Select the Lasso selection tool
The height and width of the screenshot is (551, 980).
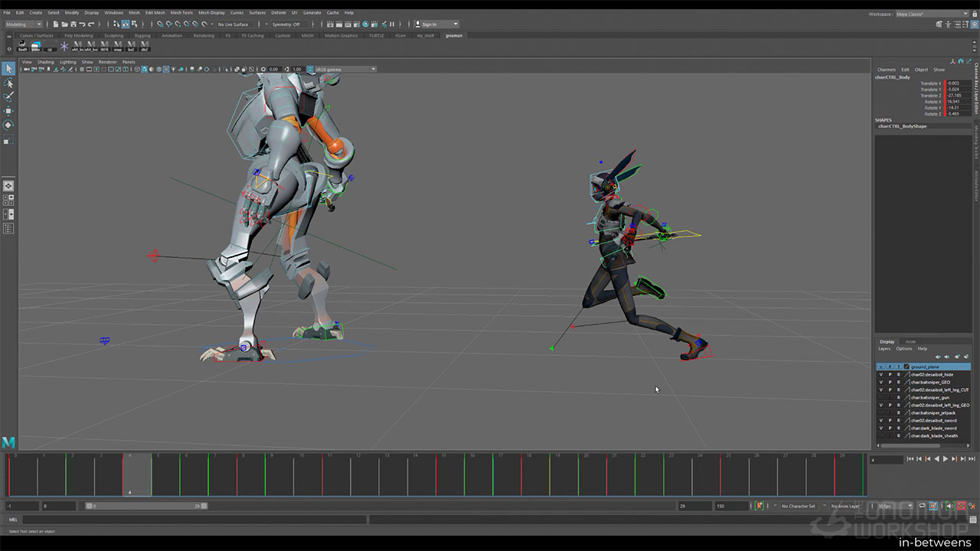click(x=8, y=83)
